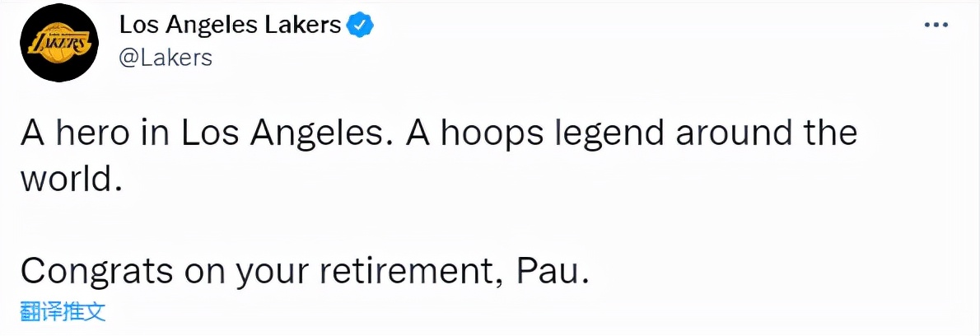Click the blue verified badge icon

point(359,26)
